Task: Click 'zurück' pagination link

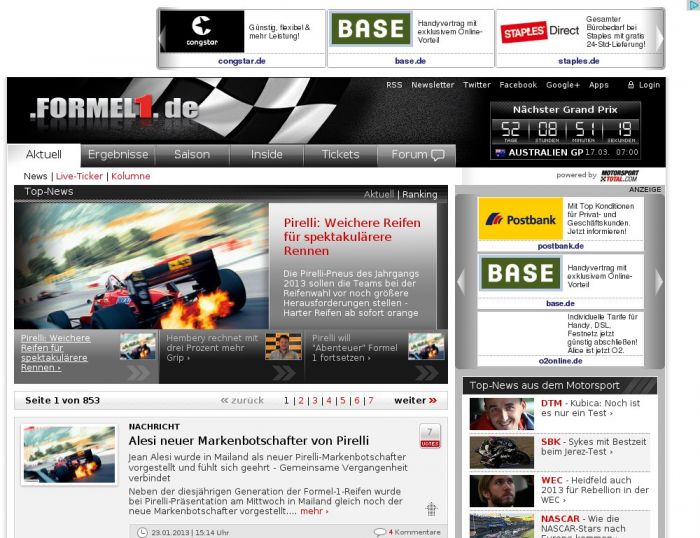Action: 242,400
